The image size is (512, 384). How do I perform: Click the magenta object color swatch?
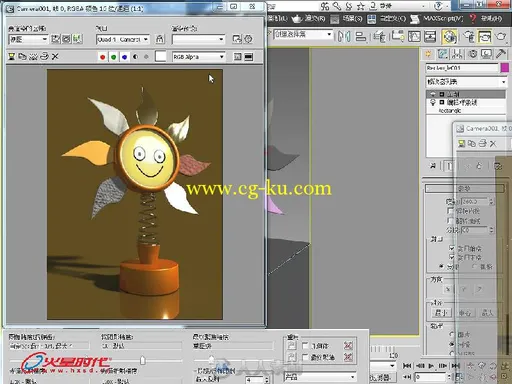pos(505,68)
